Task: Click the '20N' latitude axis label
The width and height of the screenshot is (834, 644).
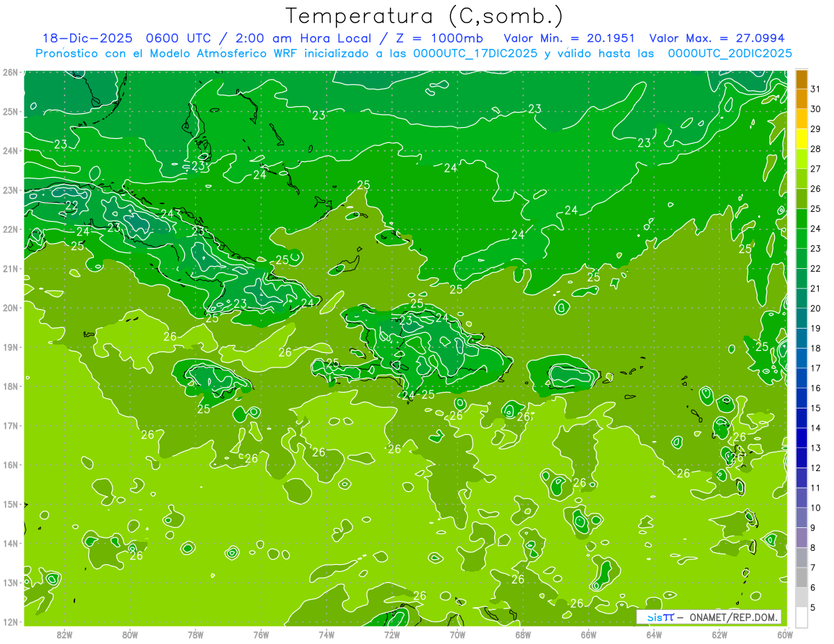Action: (10, 308)
